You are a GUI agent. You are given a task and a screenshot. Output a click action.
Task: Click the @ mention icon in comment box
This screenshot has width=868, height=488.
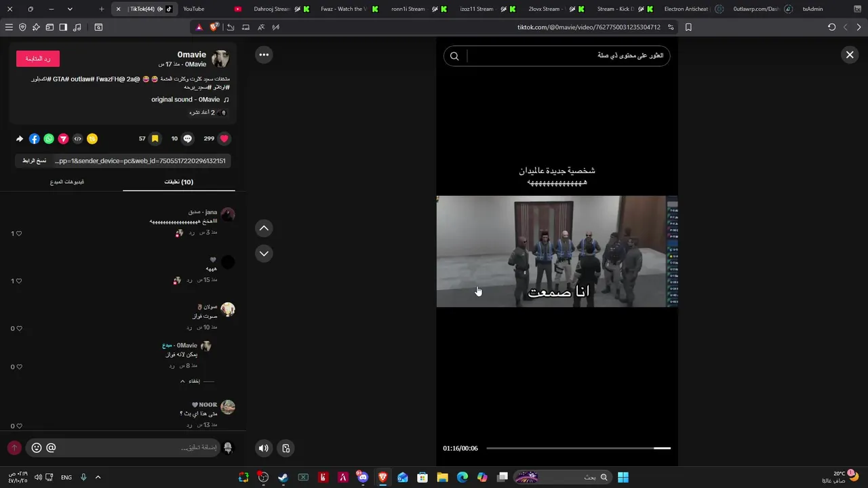[51, 447]
